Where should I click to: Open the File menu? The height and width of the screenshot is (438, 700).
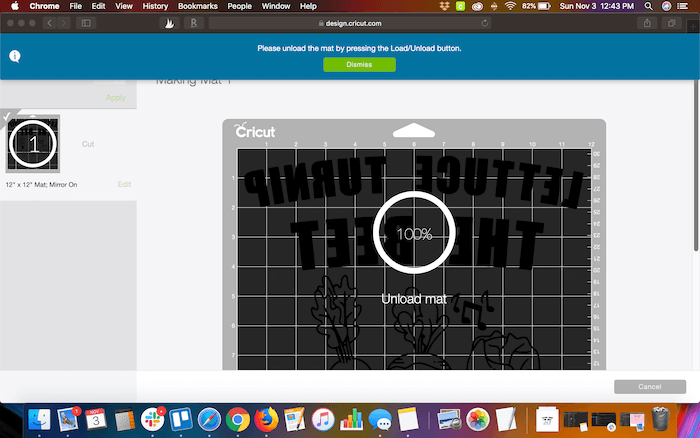click(75, 6)
